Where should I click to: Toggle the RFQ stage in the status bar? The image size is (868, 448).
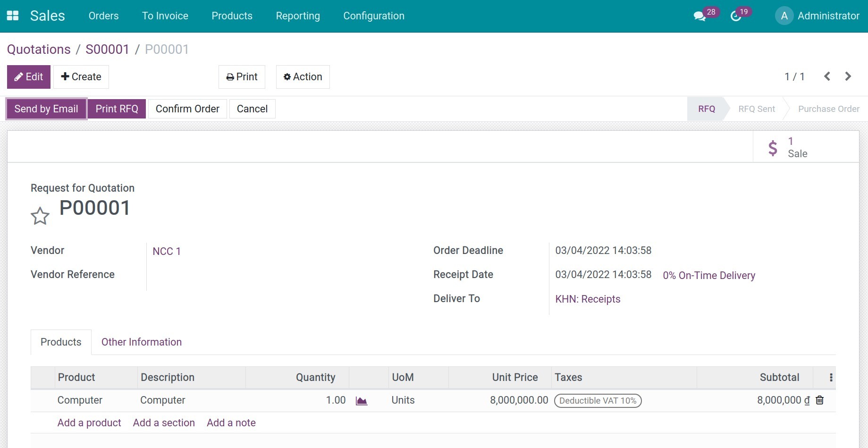[706, 109]
